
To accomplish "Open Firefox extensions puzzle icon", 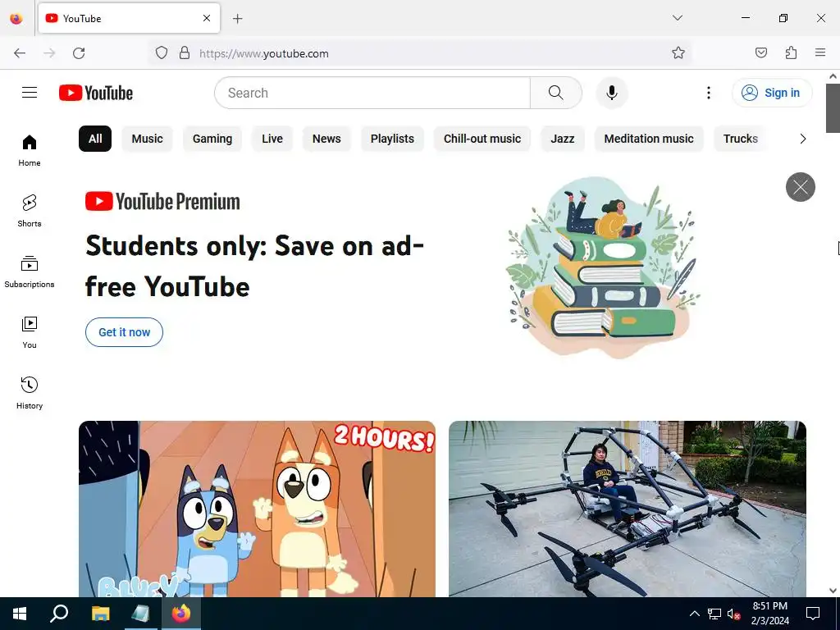I will click(x=791, y=52).
